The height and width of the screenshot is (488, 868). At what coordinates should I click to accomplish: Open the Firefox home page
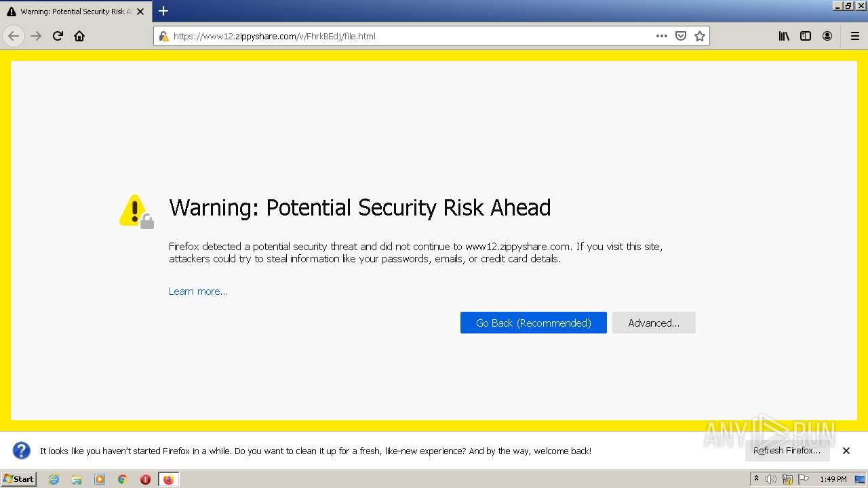[79, 36]
